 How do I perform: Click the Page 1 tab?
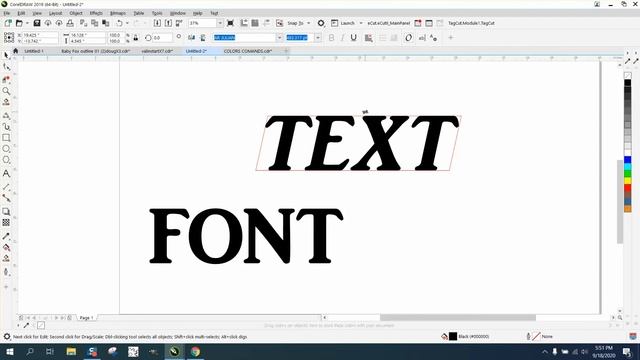[86, 318]
